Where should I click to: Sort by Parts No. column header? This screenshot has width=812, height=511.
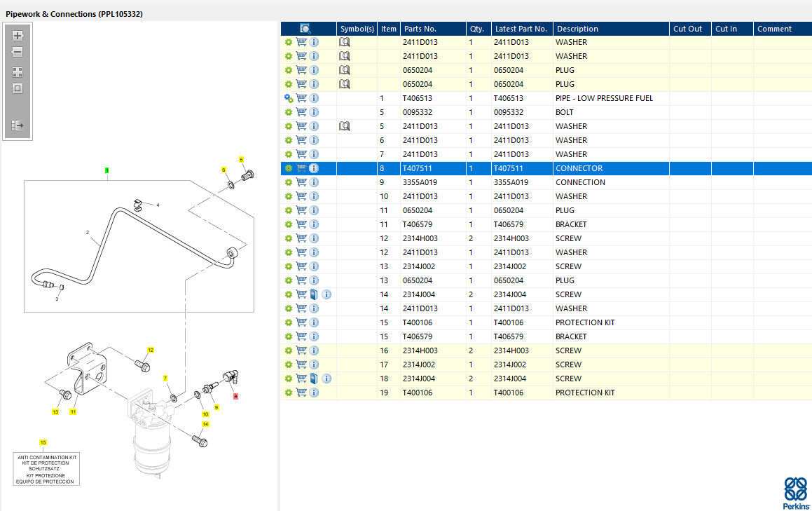click(432, 29)
